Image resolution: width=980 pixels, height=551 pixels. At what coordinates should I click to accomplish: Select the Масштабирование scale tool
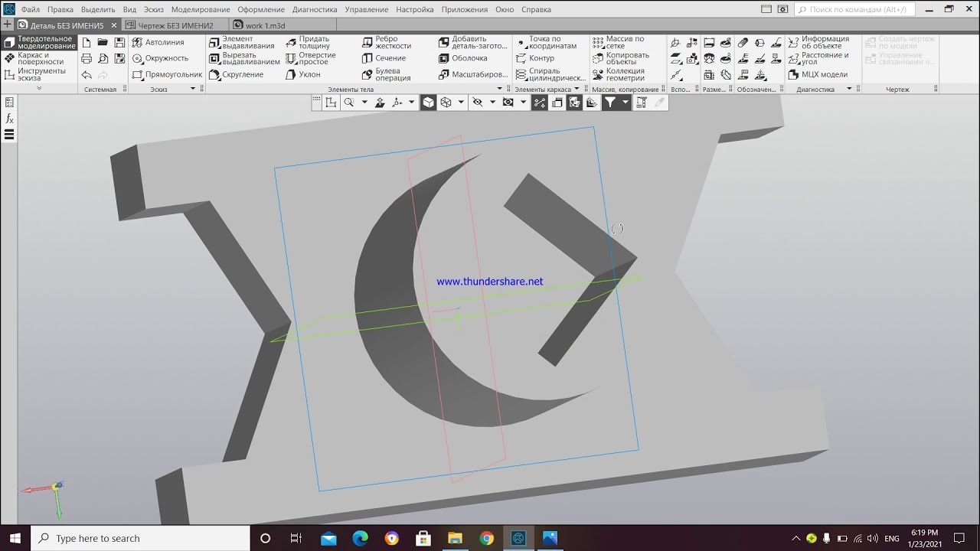(x=473, y=75)
